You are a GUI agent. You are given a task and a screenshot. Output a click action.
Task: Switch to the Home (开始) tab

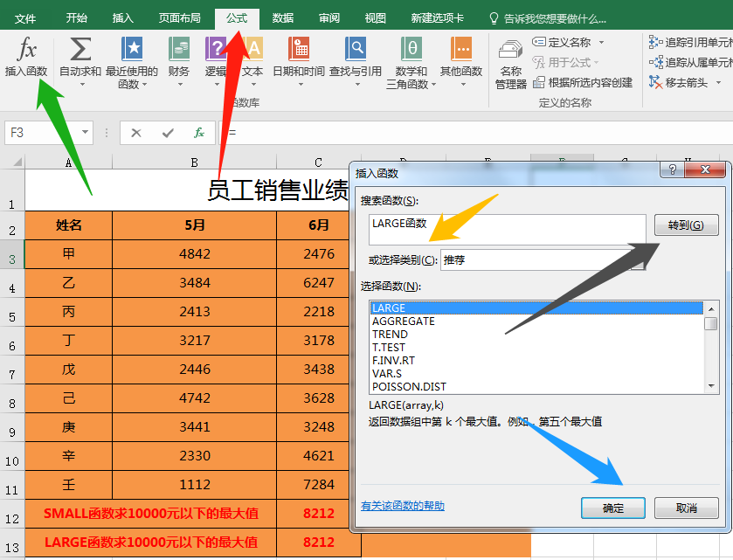76,18
